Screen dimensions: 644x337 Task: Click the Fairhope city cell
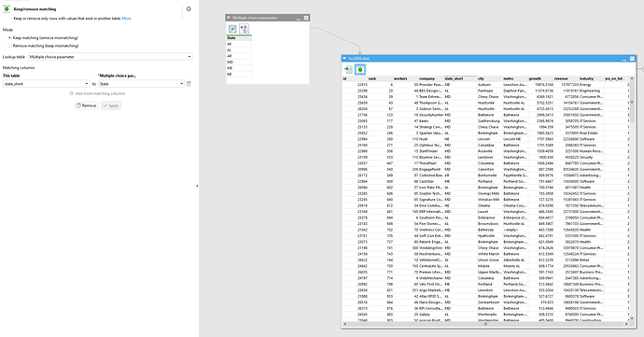pyautogui.click(x=490, y=91)
